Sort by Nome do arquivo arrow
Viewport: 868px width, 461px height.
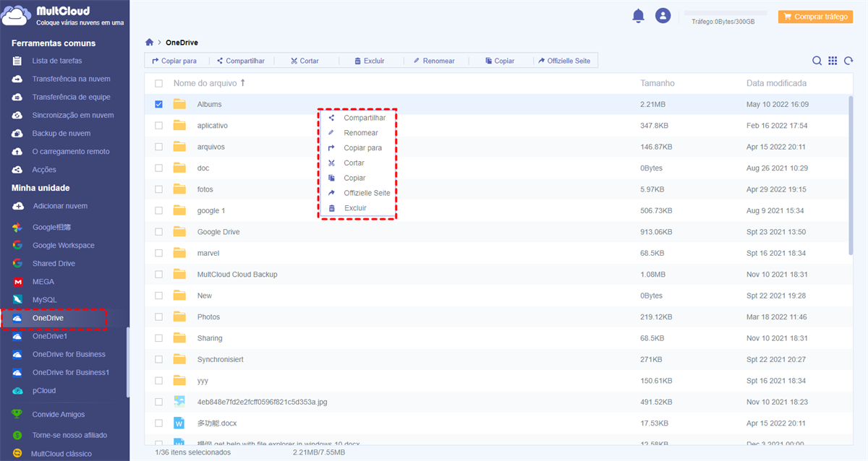(242, 83)
